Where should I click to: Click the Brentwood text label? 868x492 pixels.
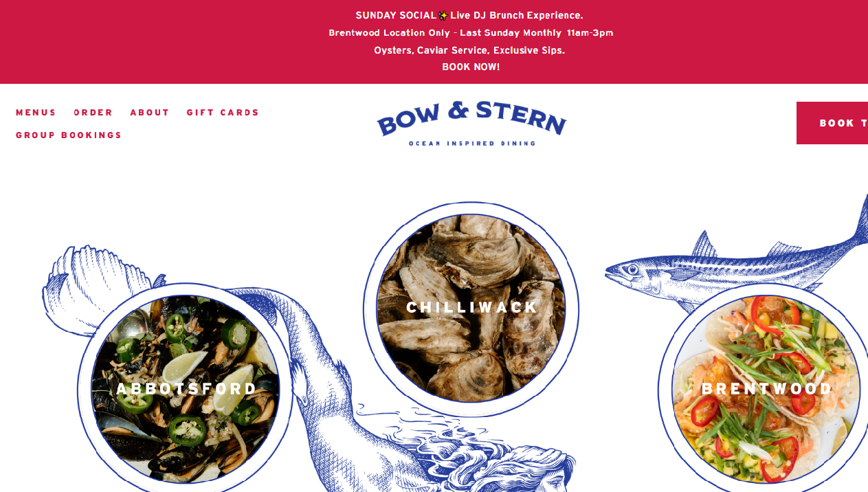click(767, 389)
